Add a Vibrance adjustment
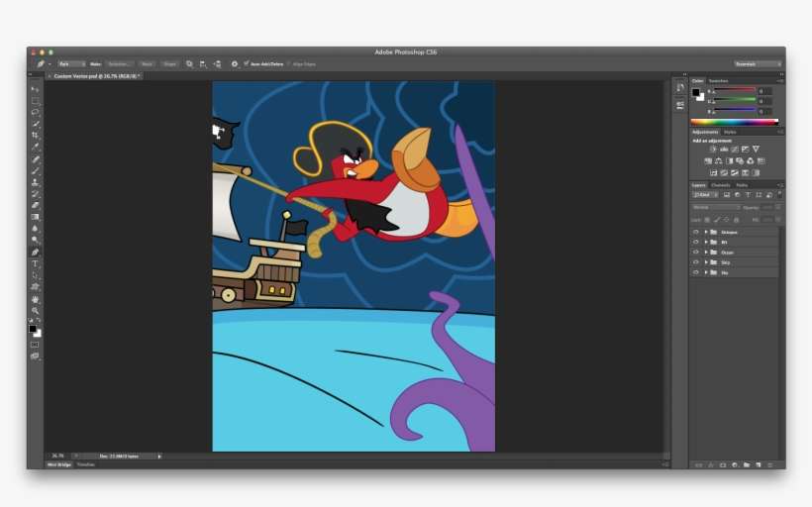Viewport: 812px width, 507px height. pos(757,150)
